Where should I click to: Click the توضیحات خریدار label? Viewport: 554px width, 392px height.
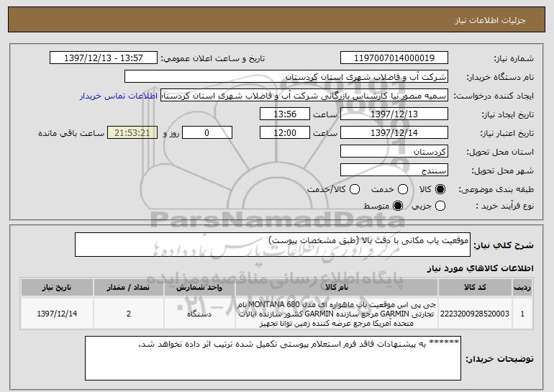499,359
